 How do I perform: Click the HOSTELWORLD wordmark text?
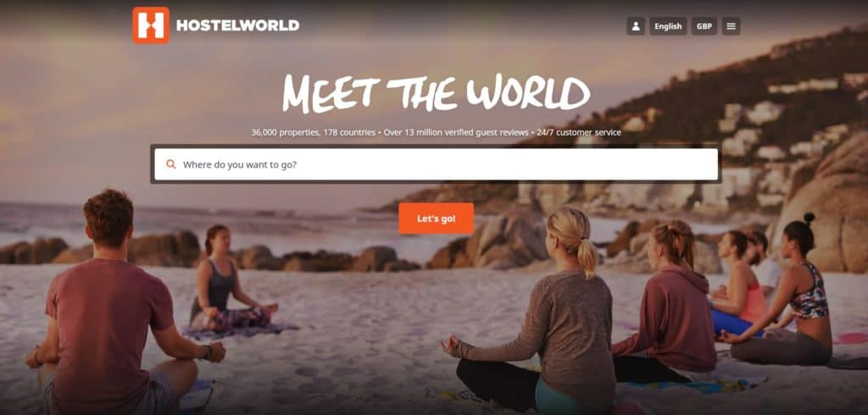click(x=237, y=25)
